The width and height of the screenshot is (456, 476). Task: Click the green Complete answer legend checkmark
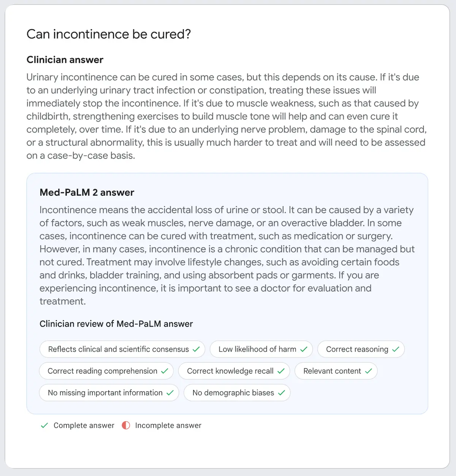44,425
